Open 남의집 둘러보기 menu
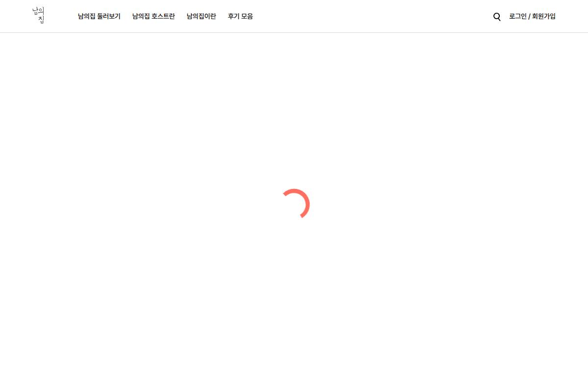This screenshot has width=588, height=368. tap(99, 16)
